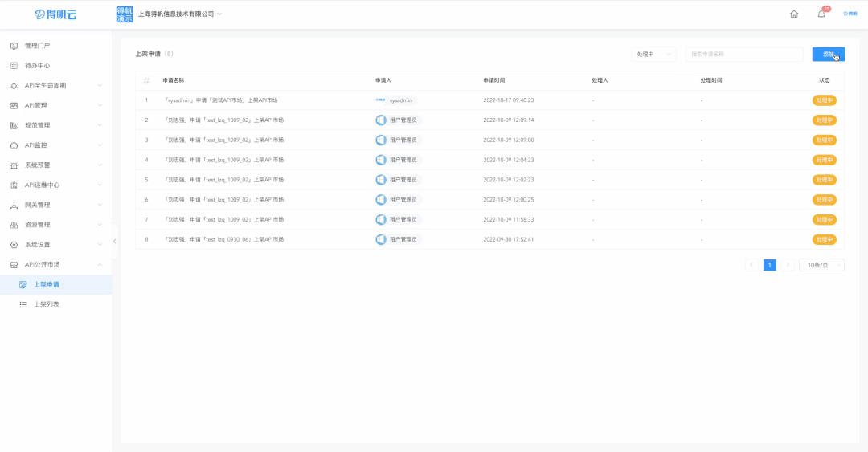
Task: Expand the 系统预警 menu chevron
Action: tap(100, 165)
